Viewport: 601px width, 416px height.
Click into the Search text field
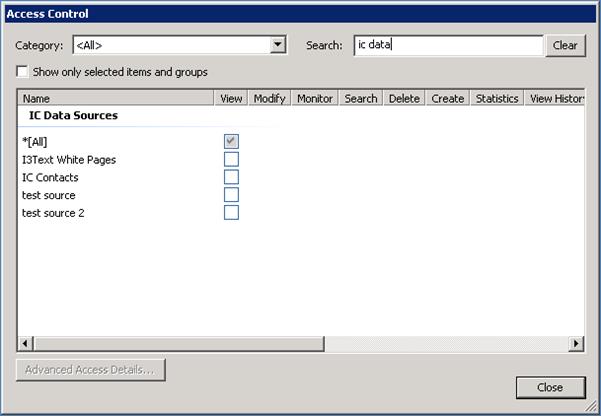click(447, 45)
